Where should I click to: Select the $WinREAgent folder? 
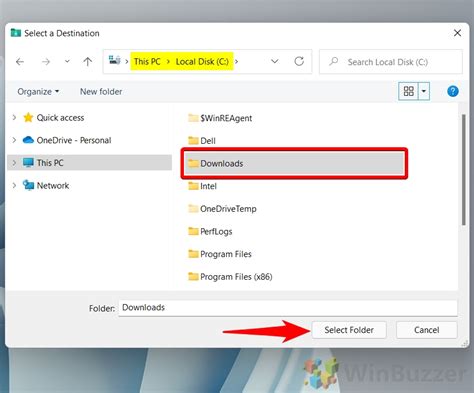(x=220, y=118)
